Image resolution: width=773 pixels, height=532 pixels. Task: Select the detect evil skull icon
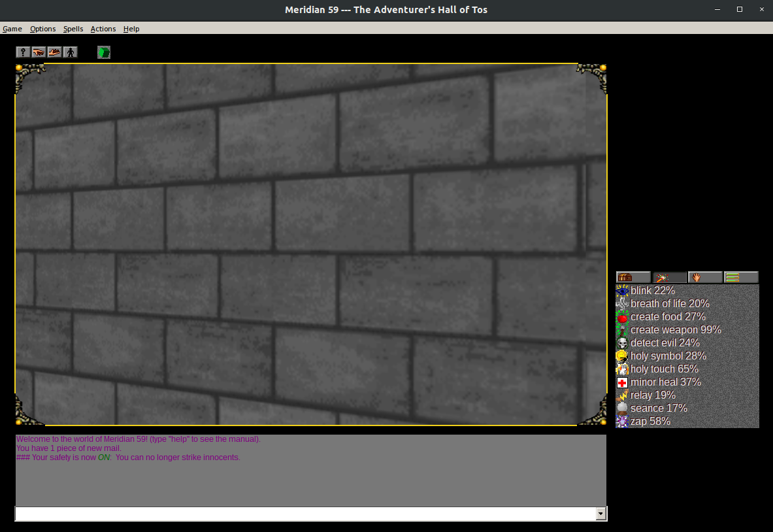pyautogui.click(x=622, y=343)
